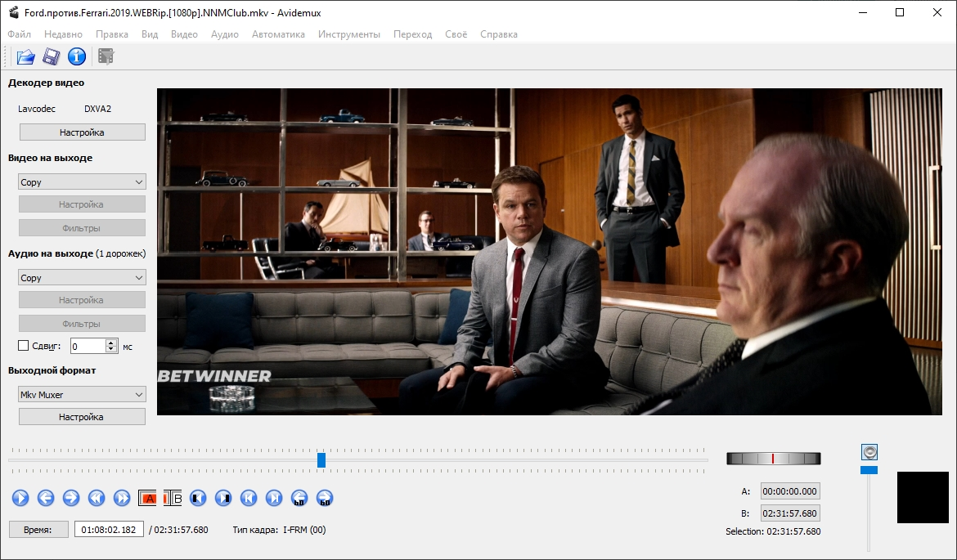Click the current time field 01:08:02.182
The image size is (957, 560).
(x=109, y=530)
